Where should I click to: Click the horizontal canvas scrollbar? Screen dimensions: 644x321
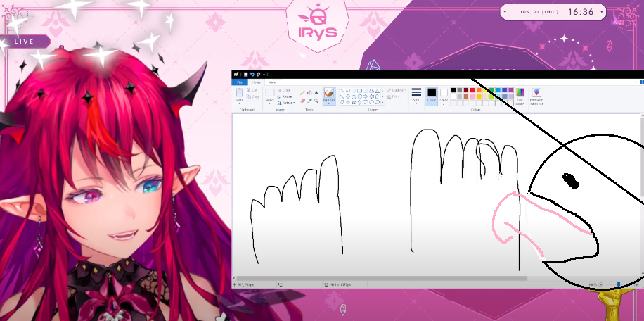[x=382, y=278]
